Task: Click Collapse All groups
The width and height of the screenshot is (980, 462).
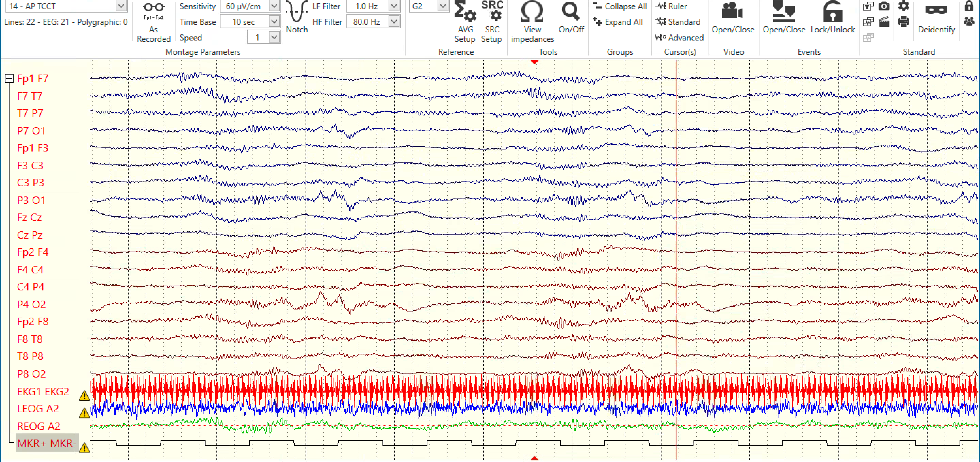Action: pyautogui.click(x=620, y=6)
